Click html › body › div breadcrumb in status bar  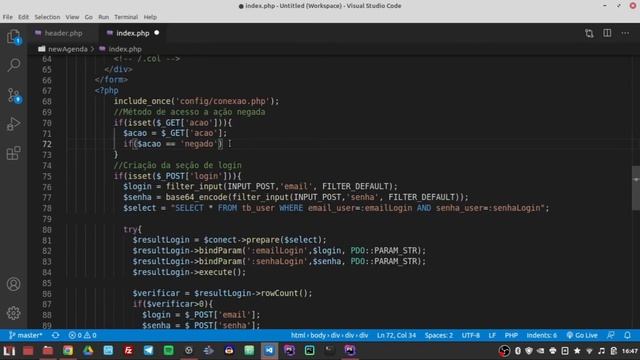click(329, 335)
